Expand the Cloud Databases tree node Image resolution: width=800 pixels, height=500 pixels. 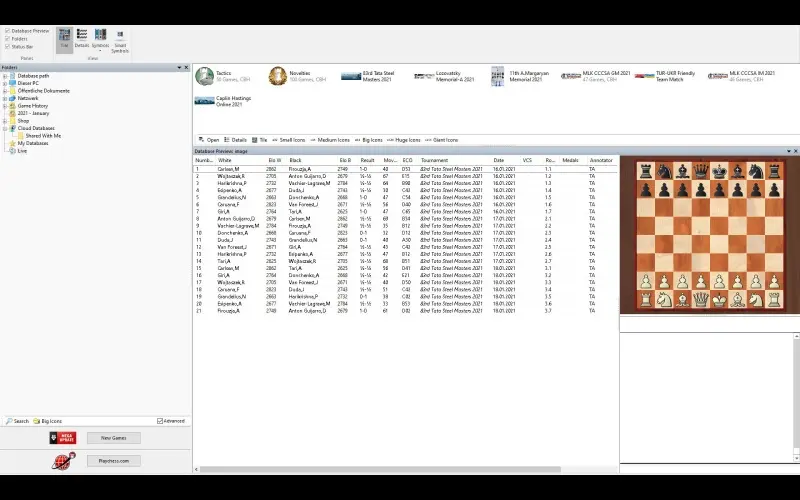tap(5, 128)
